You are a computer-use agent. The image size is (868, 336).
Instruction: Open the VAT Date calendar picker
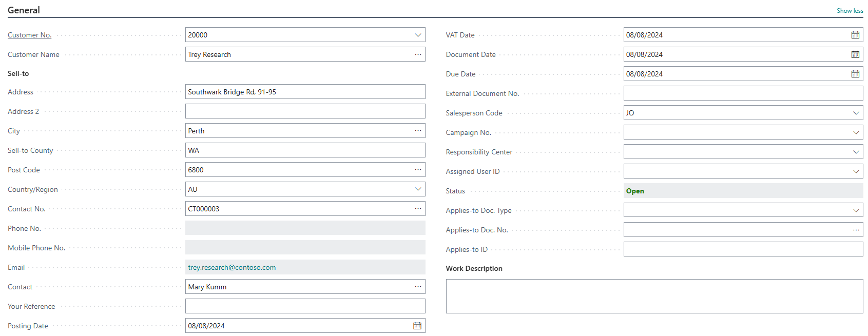[x=855, y=35]
